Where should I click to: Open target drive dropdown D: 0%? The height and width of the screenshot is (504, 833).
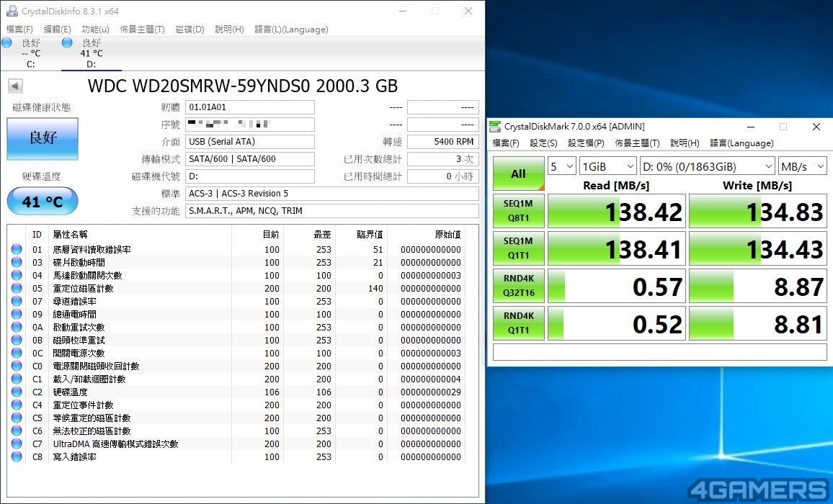click(708, 167)
